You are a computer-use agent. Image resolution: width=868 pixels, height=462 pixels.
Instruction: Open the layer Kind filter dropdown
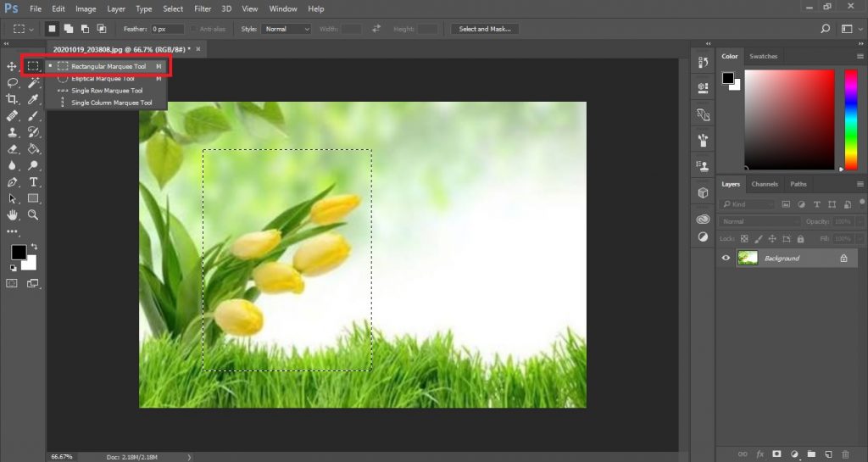[x=748, y=204]
